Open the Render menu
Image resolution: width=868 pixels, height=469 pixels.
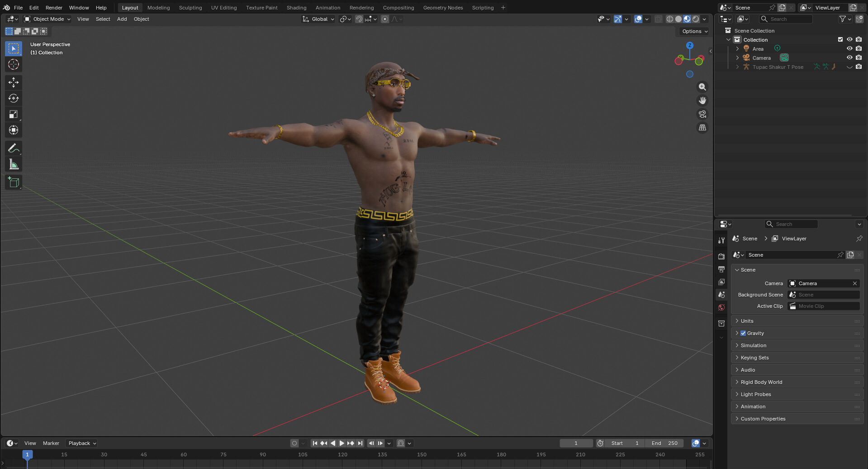54,8
